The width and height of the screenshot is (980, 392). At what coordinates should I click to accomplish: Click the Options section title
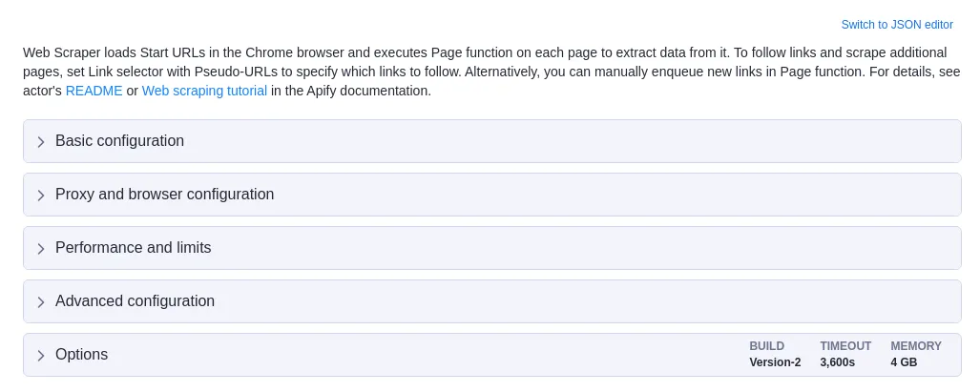click(x=81, y=354)
